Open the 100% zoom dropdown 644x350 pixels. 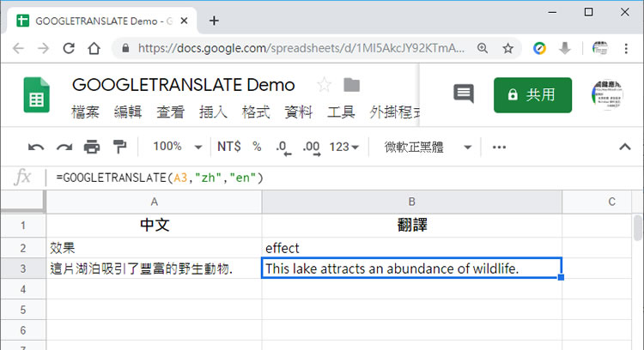(177, 147)
